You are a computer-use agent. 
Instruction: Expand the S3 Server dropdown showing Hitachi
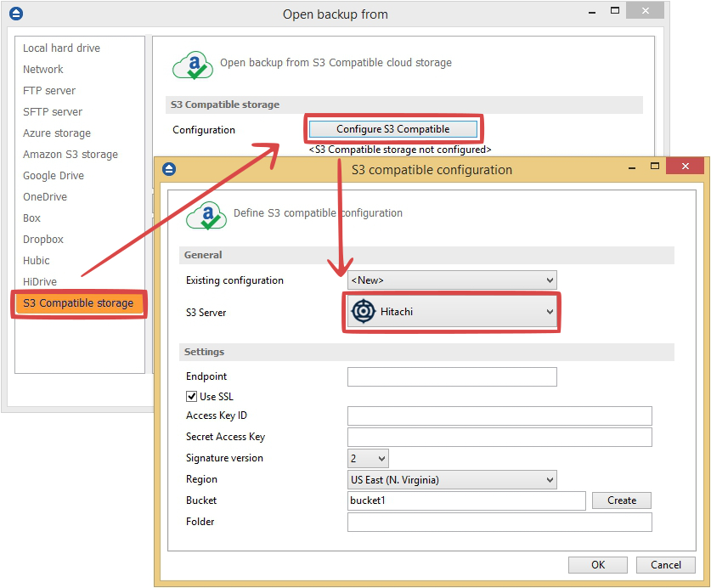point(452,312)
